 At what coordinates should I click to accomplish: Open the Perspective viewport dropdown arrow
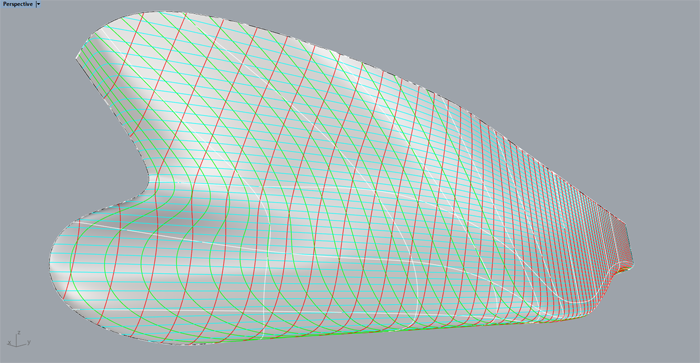[38, 4]
